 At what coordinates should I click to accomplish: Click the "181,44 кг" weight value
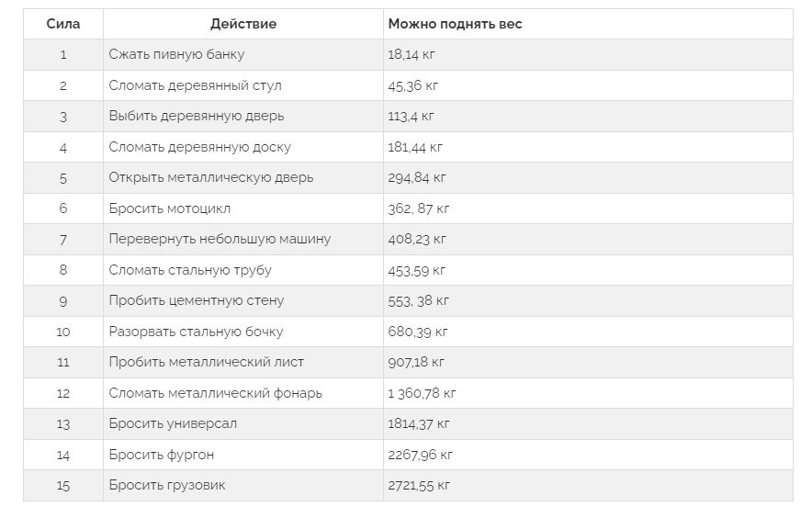point(415,147)
